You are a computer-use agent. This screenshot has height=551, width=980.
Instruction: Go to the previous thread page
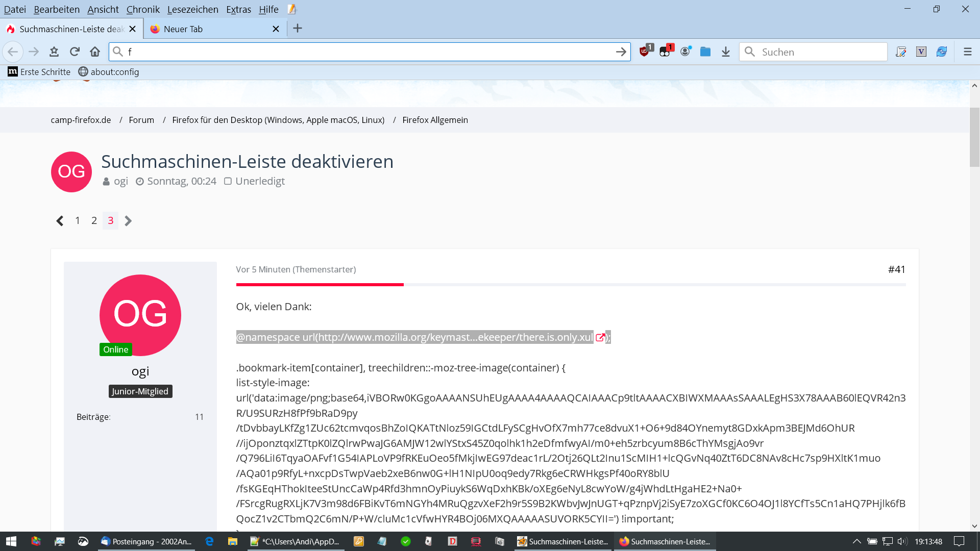pos(60,221)
